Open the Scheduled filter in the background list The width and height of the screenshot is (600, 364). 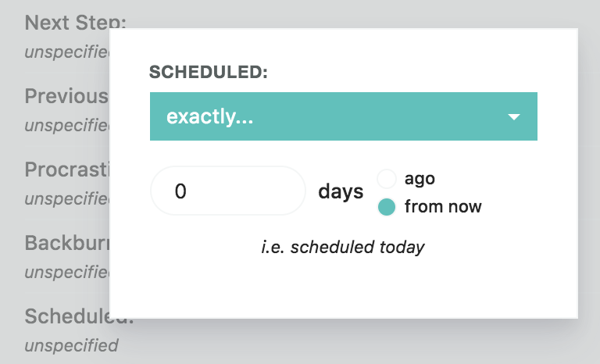(66, 316)
